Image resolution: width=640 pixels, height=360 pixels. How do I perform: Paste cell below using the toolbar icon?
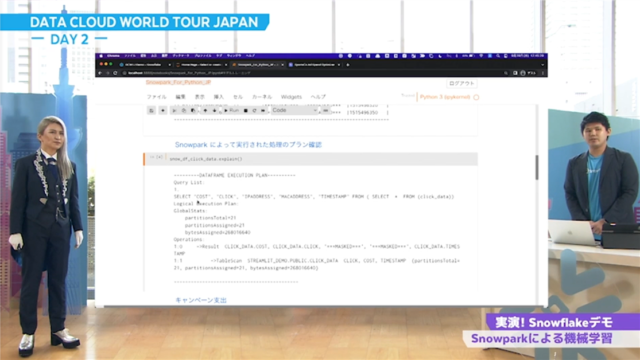click(x=193, y=111)
